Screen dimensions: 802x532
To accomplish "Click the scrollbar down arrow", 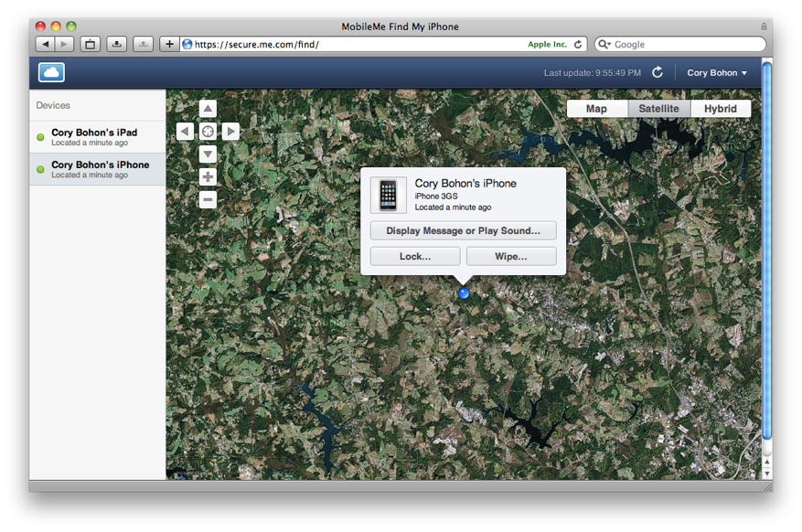I will [766, 473].
